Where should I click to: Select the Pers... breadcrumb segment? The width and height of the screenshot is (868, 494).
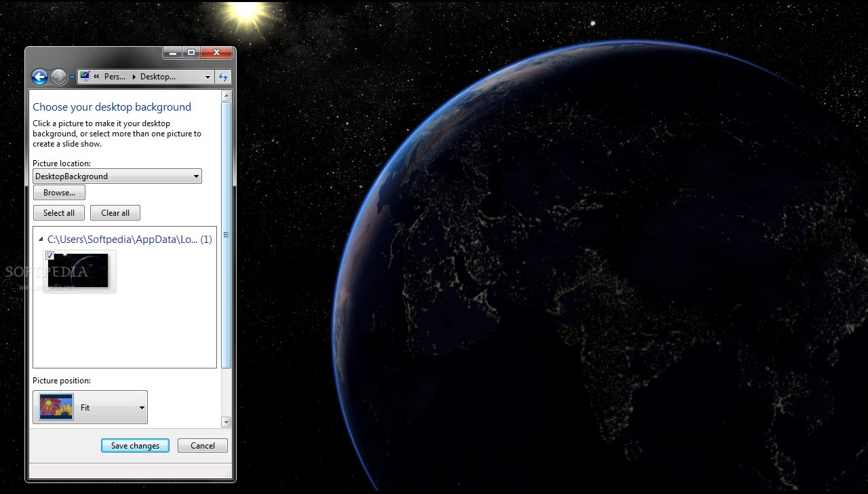[x=115, y=77]
